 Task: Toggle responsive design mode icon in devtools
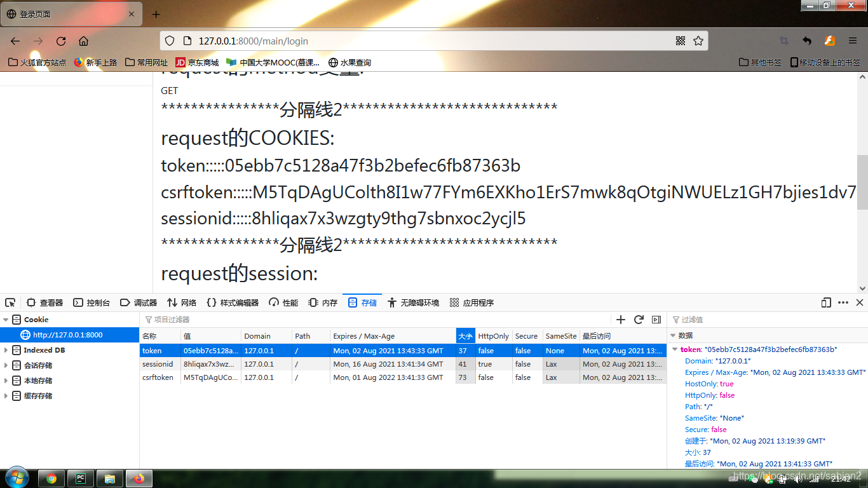(826, 302)
